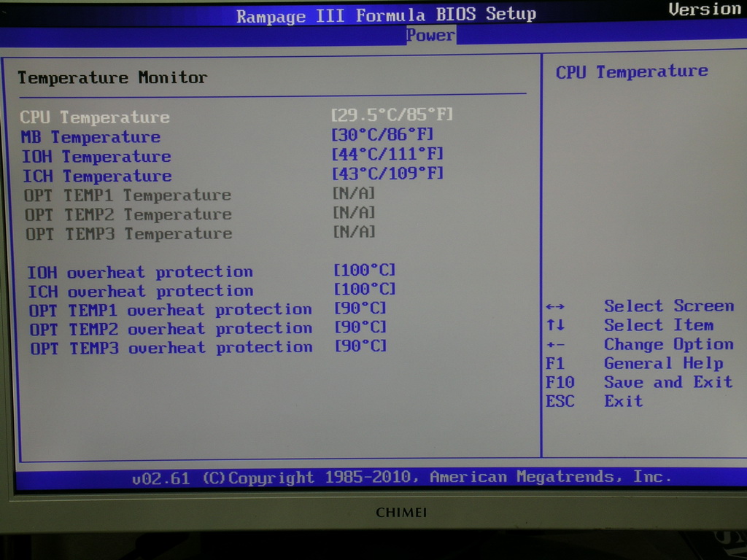Select OPT TEMP2 overheat protection option
747x560 pixels.
click(x=171, y=329)
